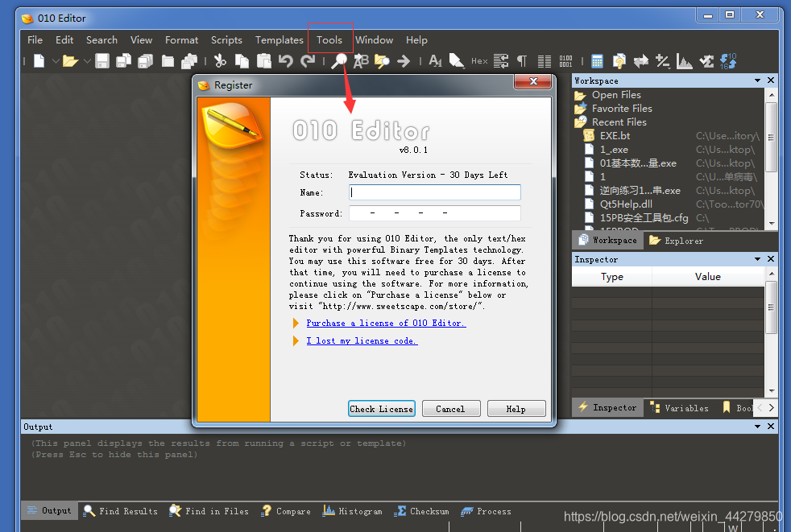Click the Checksum sigma toolbar icon
791x532 pixels.
[x=706, y=61]
